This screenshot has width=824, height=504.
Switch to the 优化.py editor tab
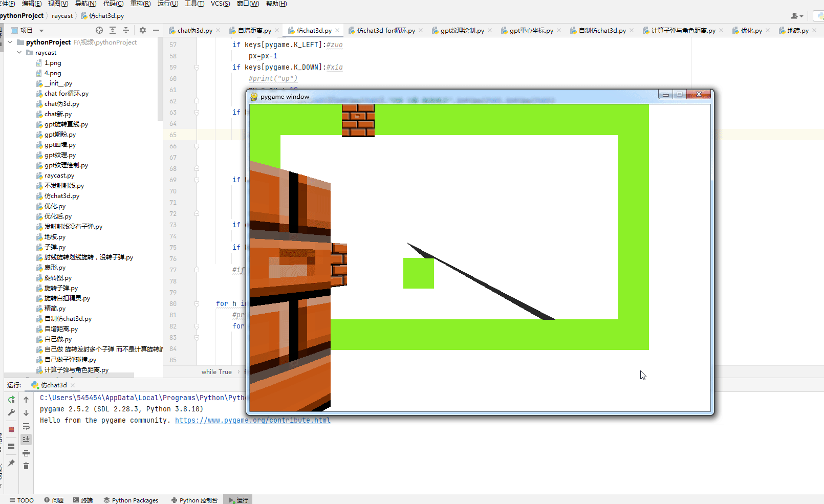tap(751, 31)
